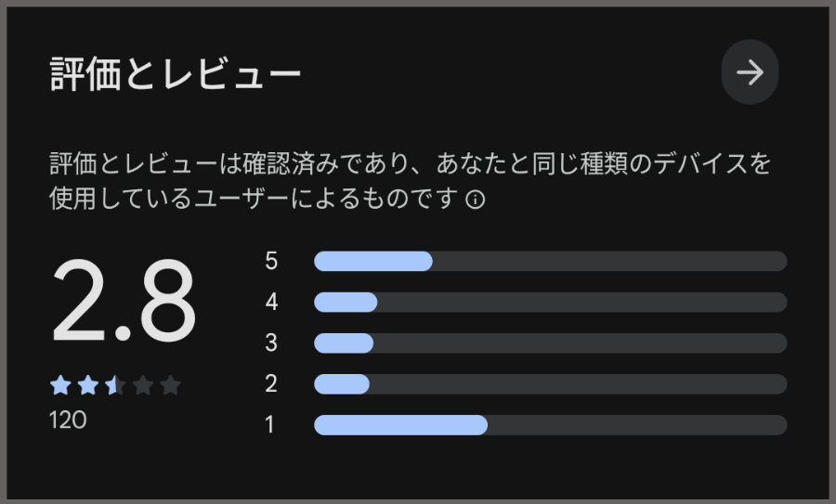This screenshot has height=504, width=836.
Task: Click the fifth empty star
Action: [170, 385]
